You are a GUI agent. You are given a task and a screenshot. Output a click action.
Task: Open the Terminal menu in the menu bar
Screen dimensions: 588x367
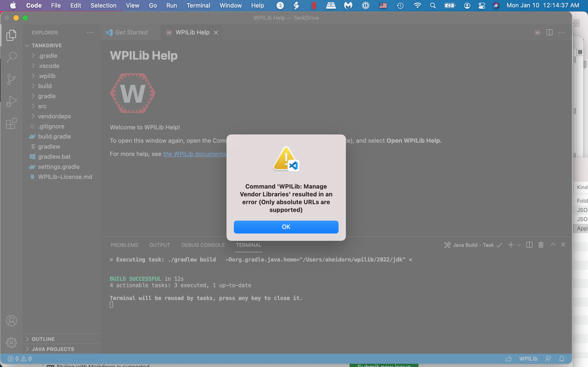pos(198,5)
